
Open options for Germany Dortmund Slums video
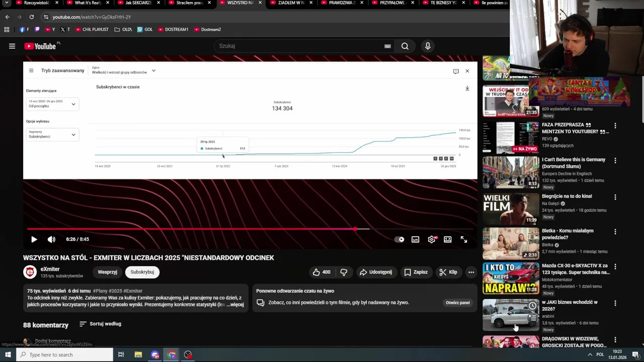tap(615, 160)
